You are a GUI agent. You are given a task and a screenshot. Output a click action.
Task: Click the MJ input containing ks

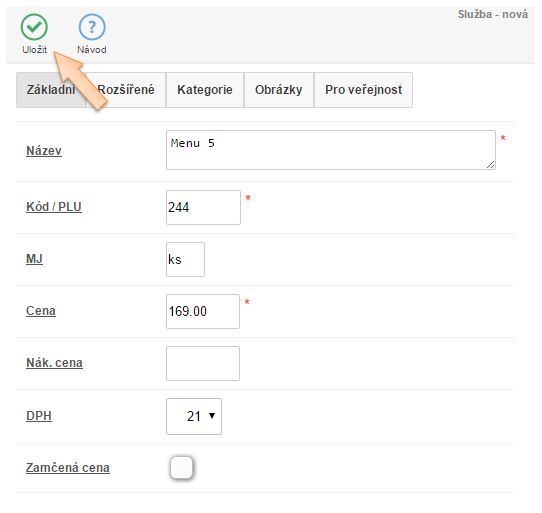point(185,259)
